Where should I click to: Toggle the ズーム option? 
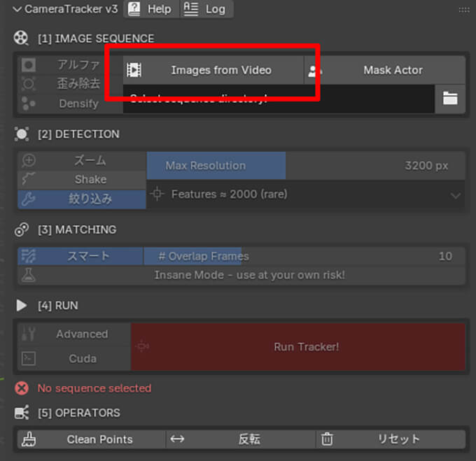pyautogui.click(x=82, y=161)
